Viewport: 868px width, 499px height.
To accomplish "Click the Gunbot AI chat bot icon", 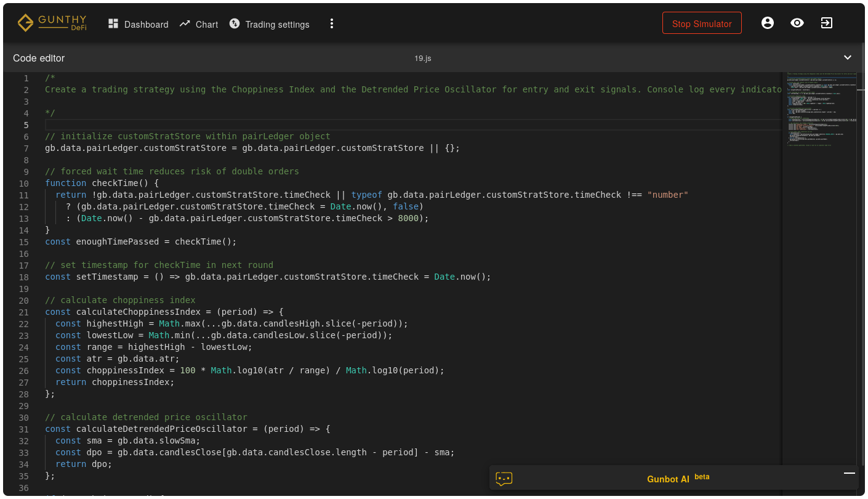I will coord(504,479).
